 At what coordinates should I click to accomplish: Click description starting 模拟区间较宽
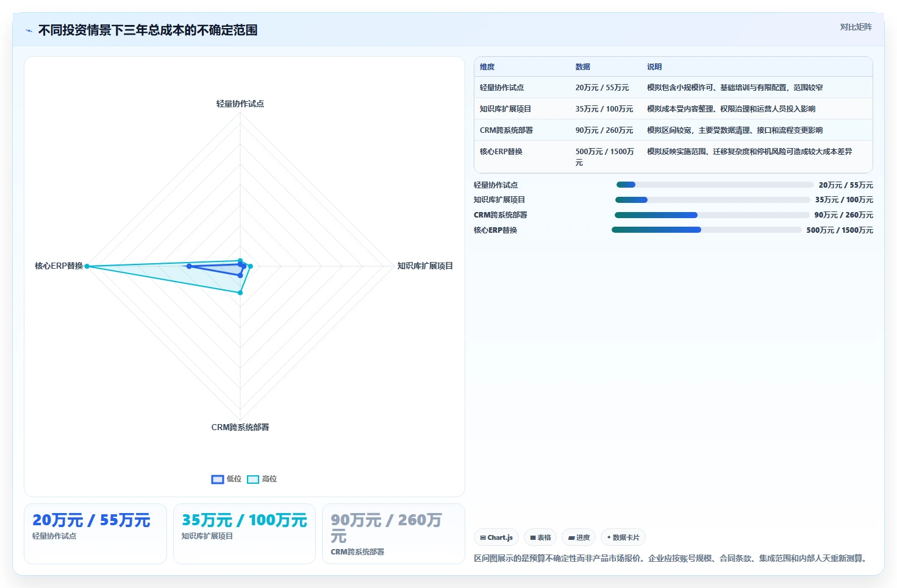[x=735, y=130]
